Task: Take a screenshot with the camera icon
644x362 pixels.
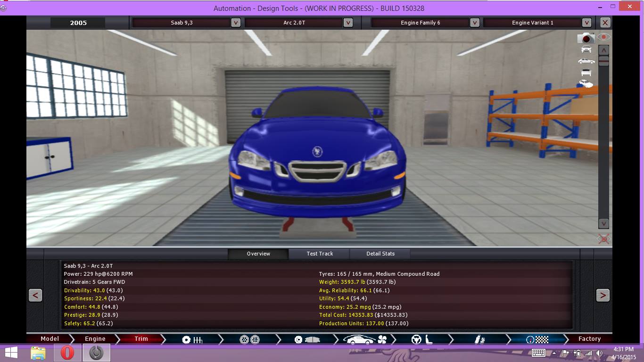Action: [x=586, y=38]
